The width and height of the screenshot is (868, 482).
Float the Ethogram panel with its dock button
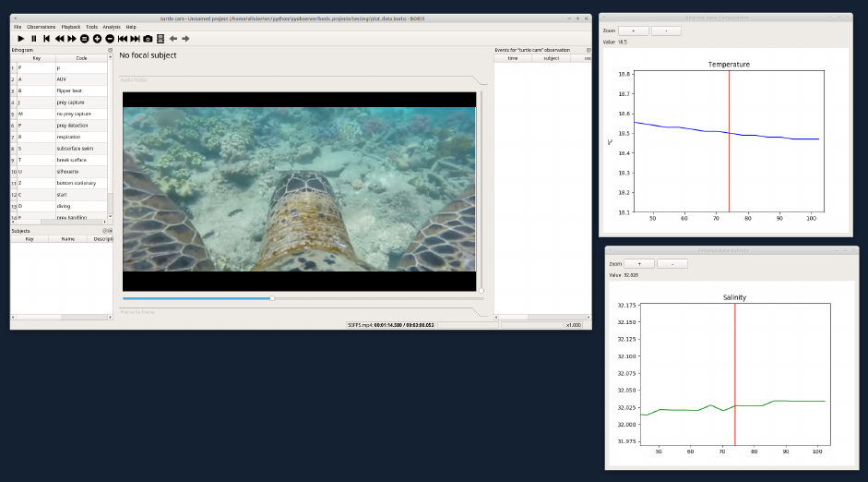[x=110, y=50]
